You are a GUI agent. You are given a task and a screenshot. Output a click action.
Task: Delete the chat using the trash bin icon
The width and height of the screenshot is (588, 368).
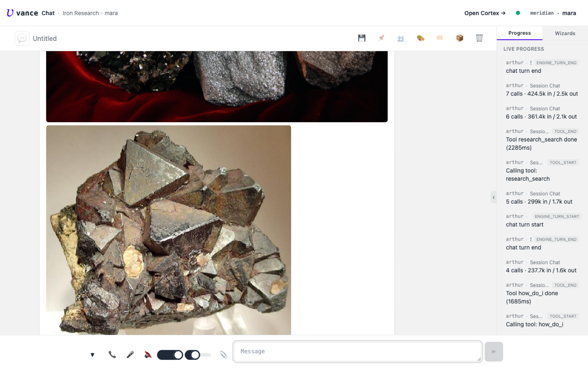pyautogui.click(x=479, y=38)
